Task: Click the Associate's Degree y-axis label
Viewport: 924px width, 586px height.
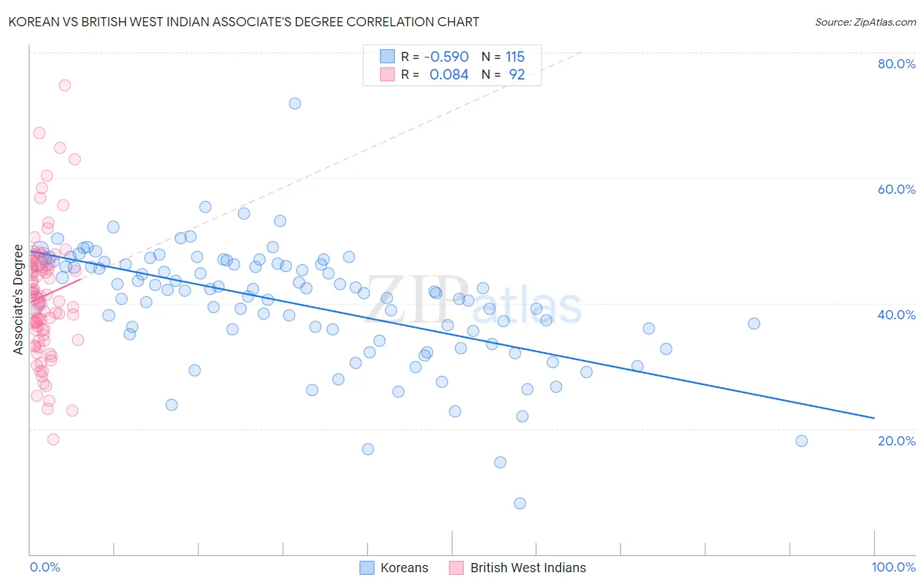Action: pyautogui.click(x=18, y=300)
